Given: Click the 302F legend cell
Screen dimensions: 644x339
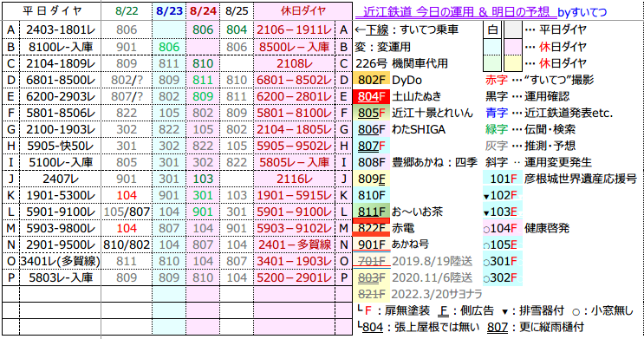Looking at the screenshot, I should [503, 277].
